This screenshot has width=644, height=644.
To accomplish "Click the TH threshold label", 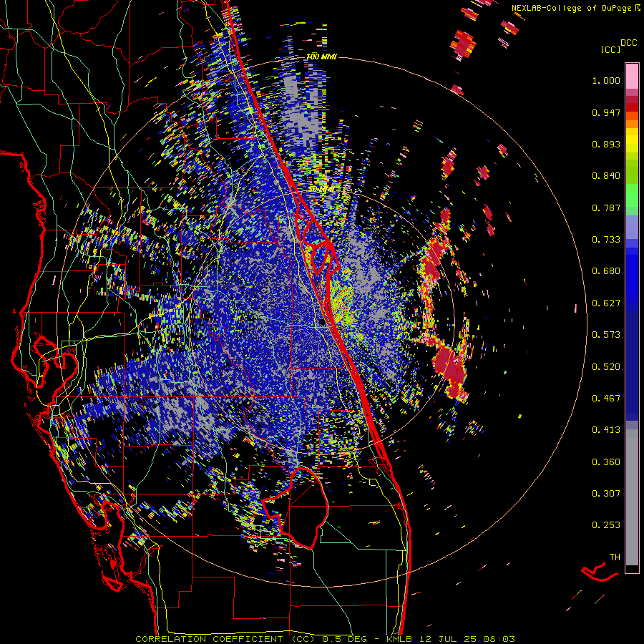I will 615,557.
